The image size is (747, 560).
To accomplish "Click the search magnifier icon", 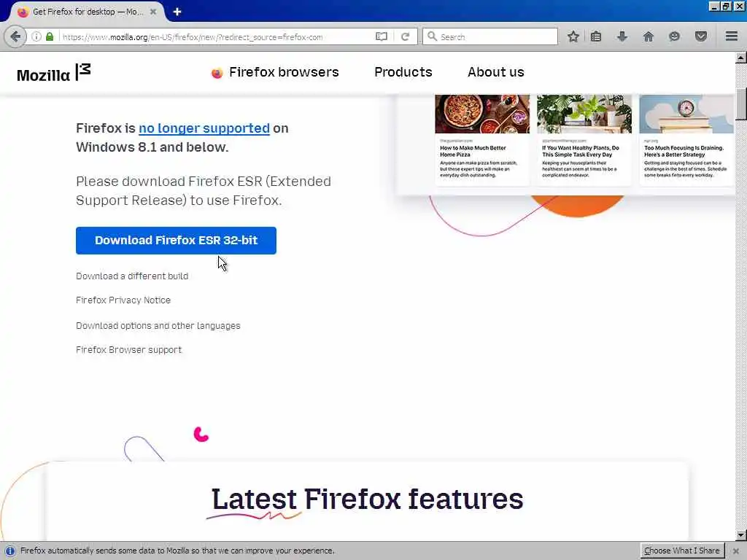I will click(432, 36).
